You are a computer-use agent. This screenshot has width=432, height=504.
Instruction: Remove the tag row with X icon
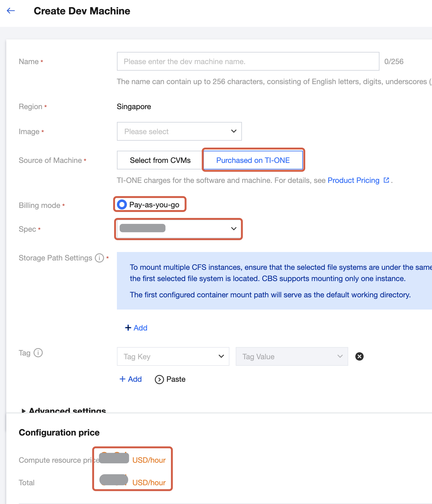tap(359, 356)
